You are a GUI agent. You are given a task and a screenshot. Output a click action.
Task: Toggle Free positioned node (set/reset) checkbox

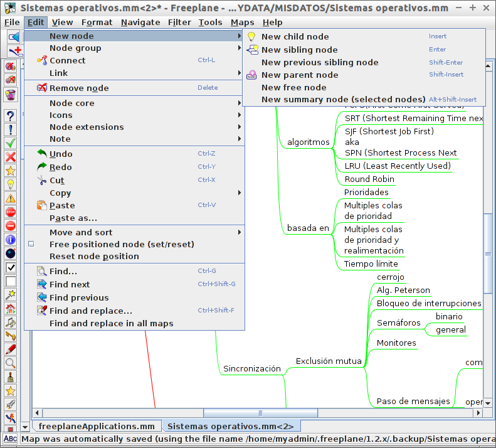point(31,244)
